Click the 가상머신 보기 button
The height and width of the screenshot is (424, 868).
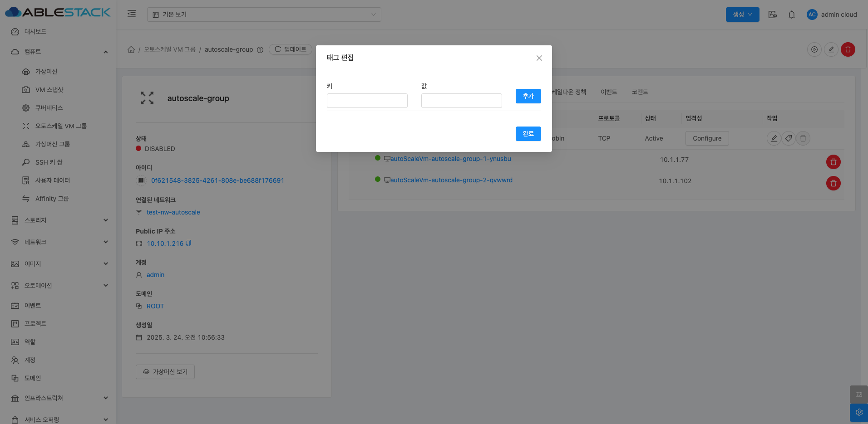tap(165, 372)
